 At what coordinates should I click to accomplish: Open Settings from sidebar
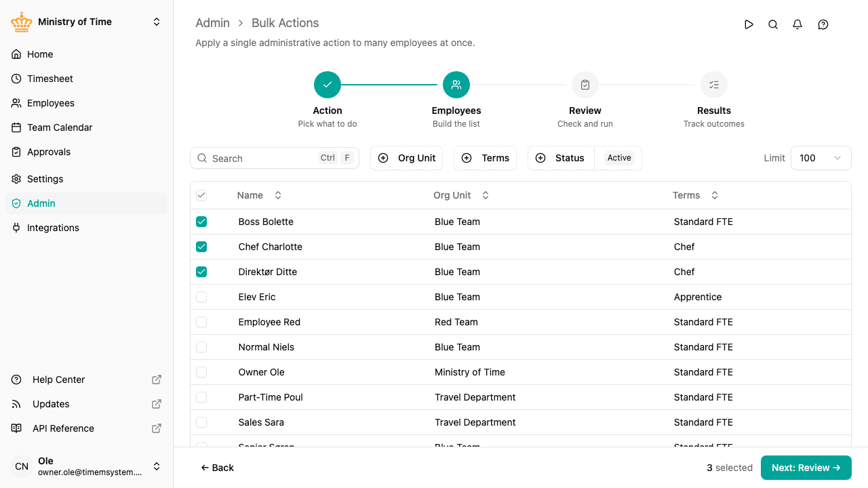click(x=86, y=179)
